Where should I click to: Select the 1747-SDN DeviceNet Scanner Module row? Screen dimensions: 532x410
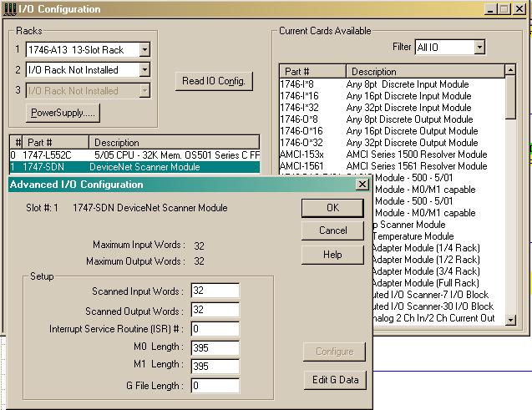tap(134, 167)
